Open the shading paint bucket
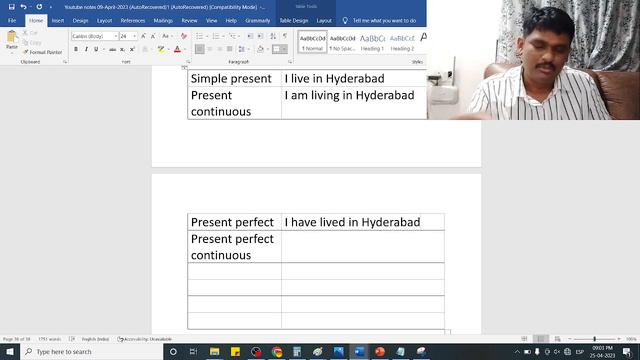640x360 pixels. pos(260,49)
